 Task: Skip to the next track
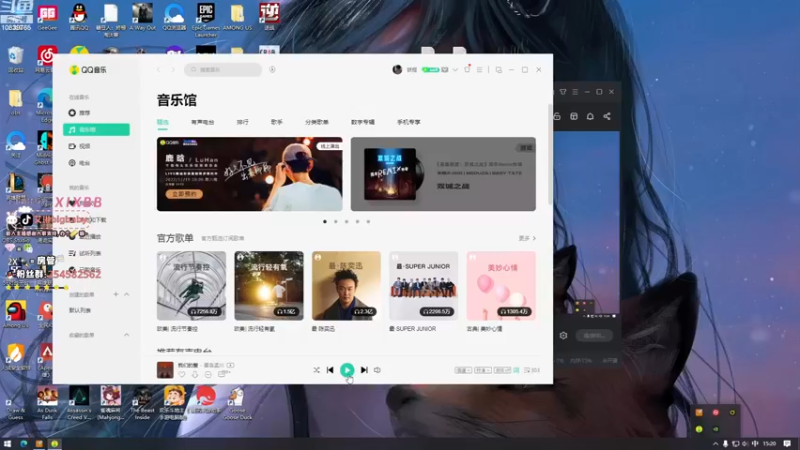pos(364,370)
